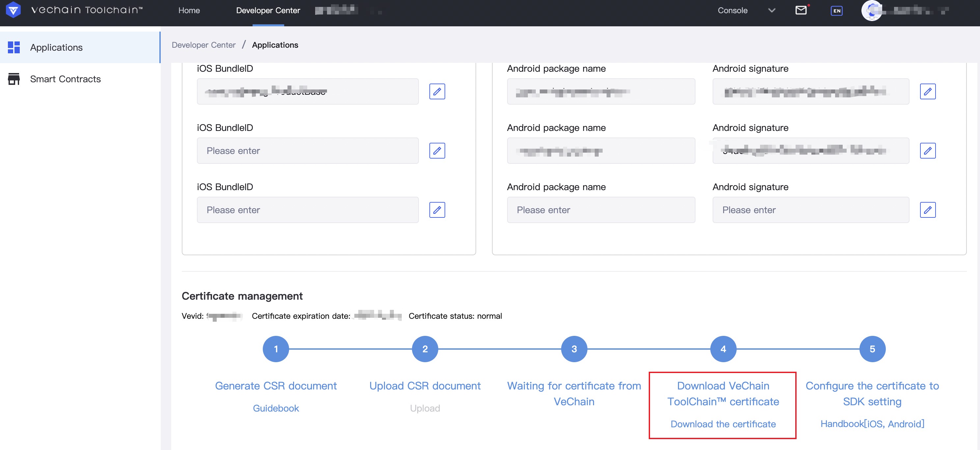The height and width of the screenshot is (450, 980).
Task: Edit the third empty Android signature row
Action: pos(928,210)
